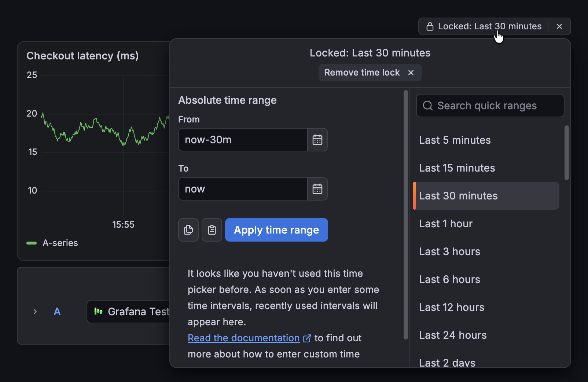
Task: Select Last 3 hours quick range
Action: 486,251
